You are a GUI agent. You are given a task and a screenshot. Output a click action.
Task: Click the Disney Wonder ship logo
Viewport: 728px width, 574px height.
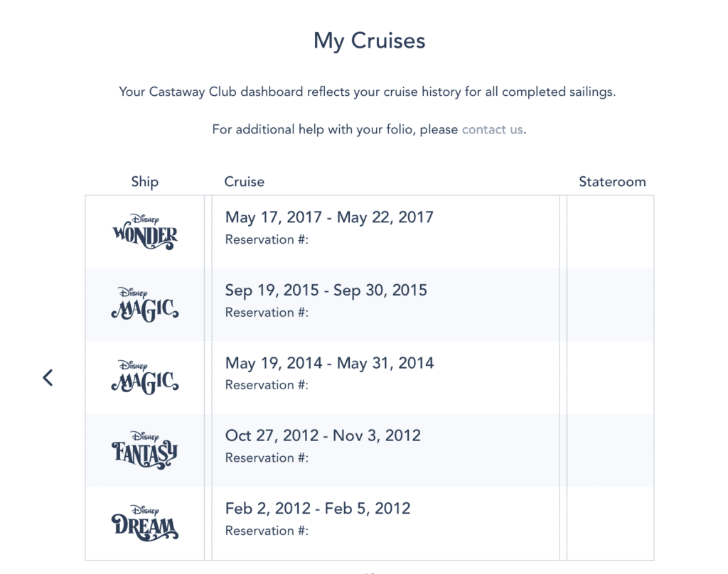(x=145, y=232)
